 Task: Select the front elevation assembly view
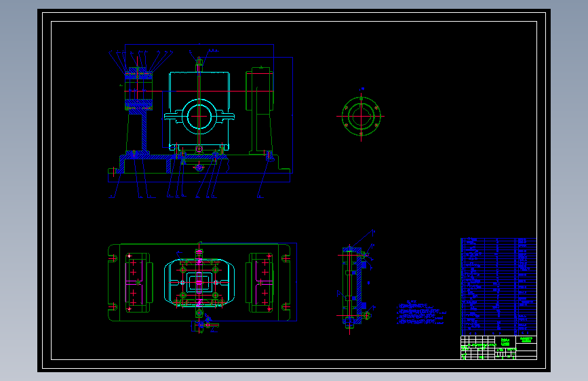click(201, 121)
